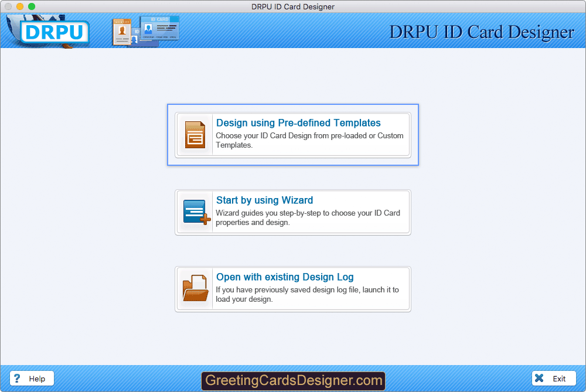Click the blue X Exit icon
The height and width of the screenshot is (392, 586).
539,378
